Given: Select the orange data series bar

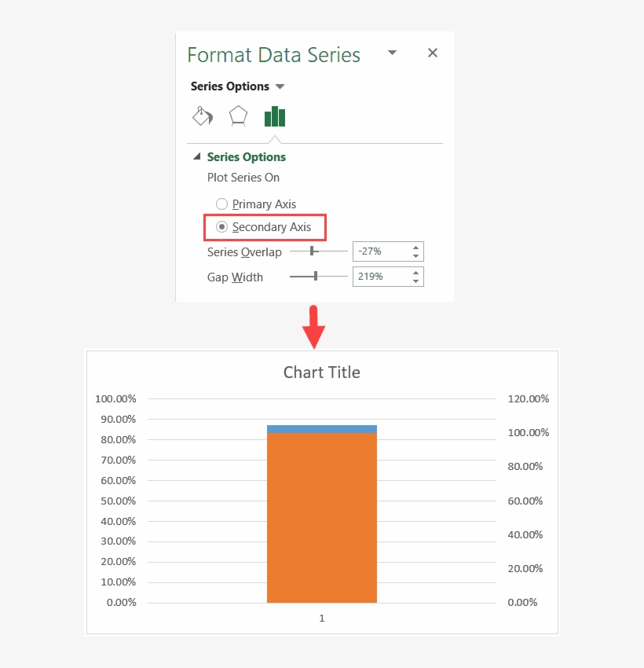Looking at the screenshot, I should 321,519.
